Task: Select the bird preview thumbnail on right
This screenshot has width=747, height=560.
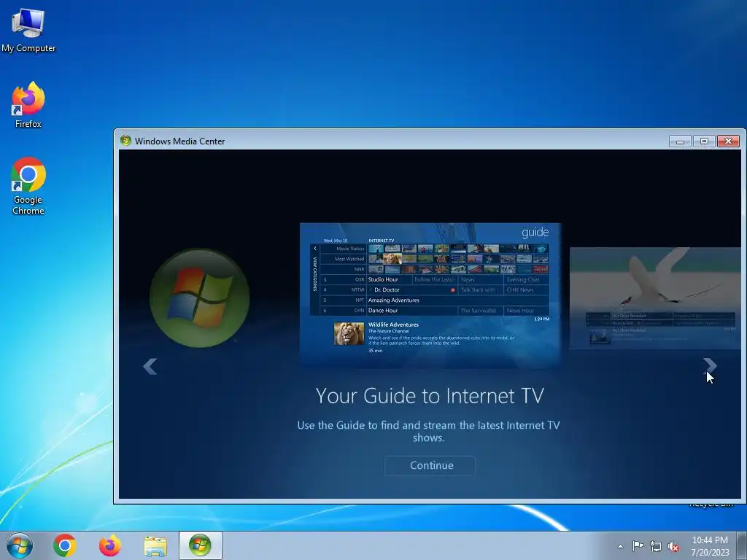Action: point(655,298)
